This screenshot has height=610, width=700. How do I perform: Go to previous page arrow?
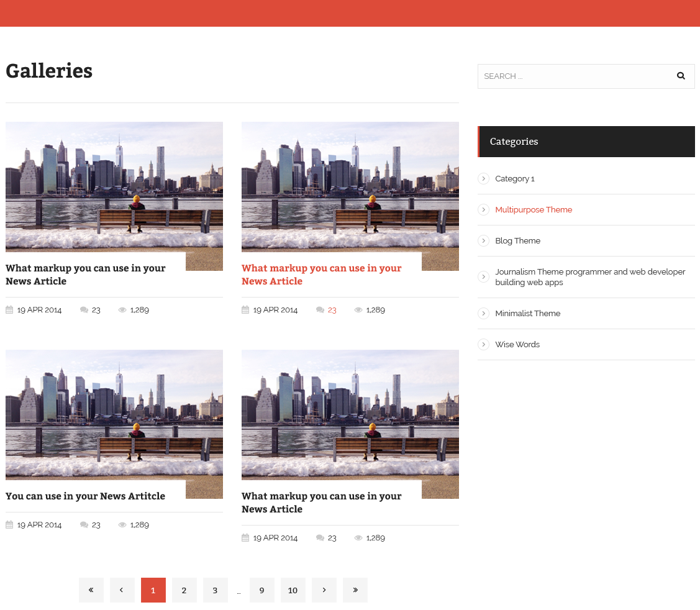point(122,590)
